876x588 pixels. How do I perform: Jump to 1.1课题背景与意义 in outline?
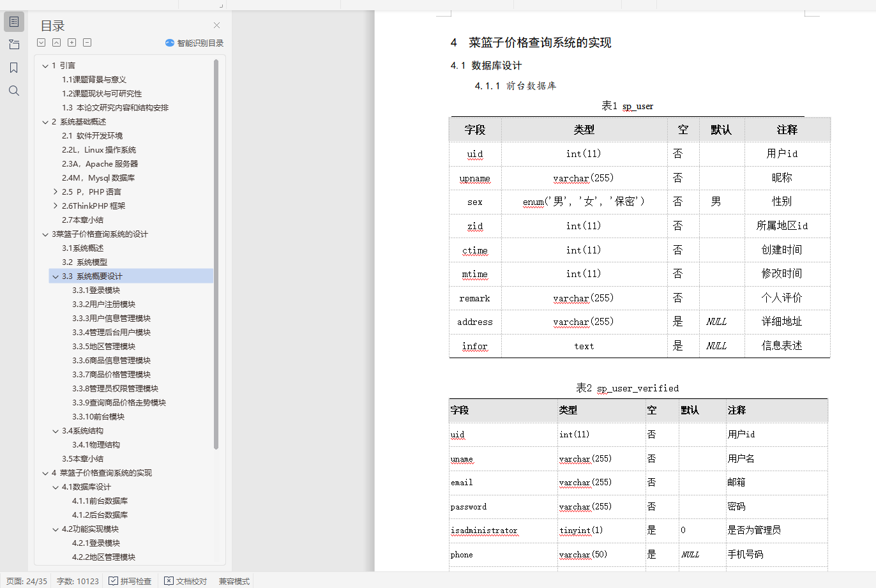pos(94,80)
